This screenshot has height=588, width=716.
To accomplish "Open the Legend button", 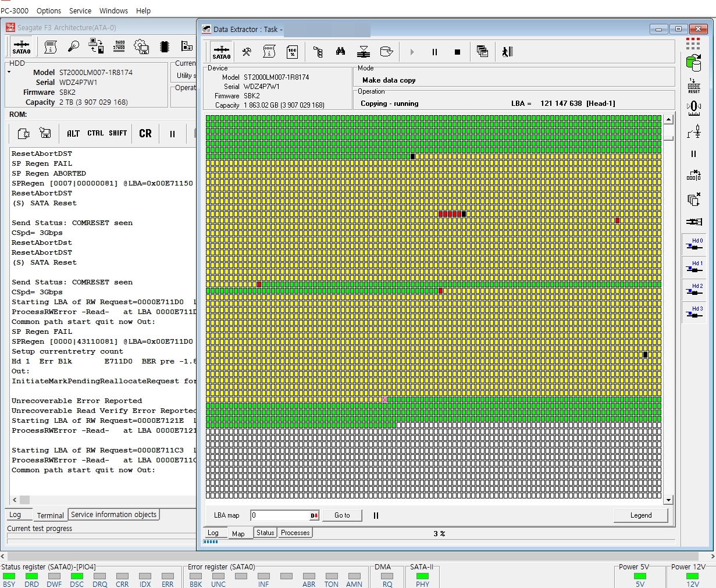I will click(x=640, y=515).
